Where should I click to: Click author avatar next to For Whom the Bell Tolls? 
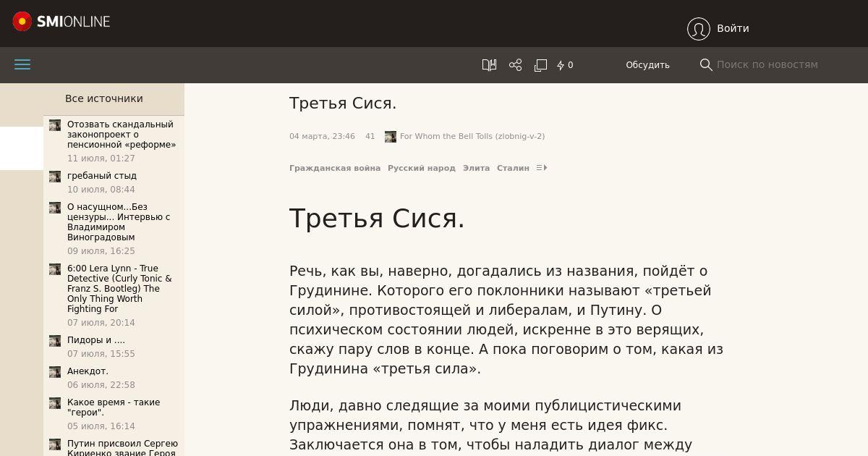pos(391,137)
